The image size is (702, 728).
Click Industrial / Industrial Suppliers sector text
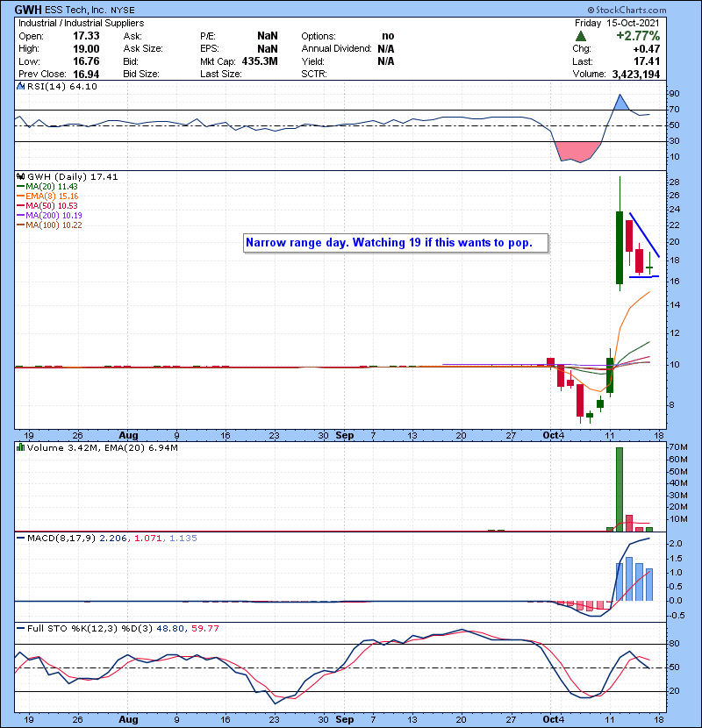(82, 23)
